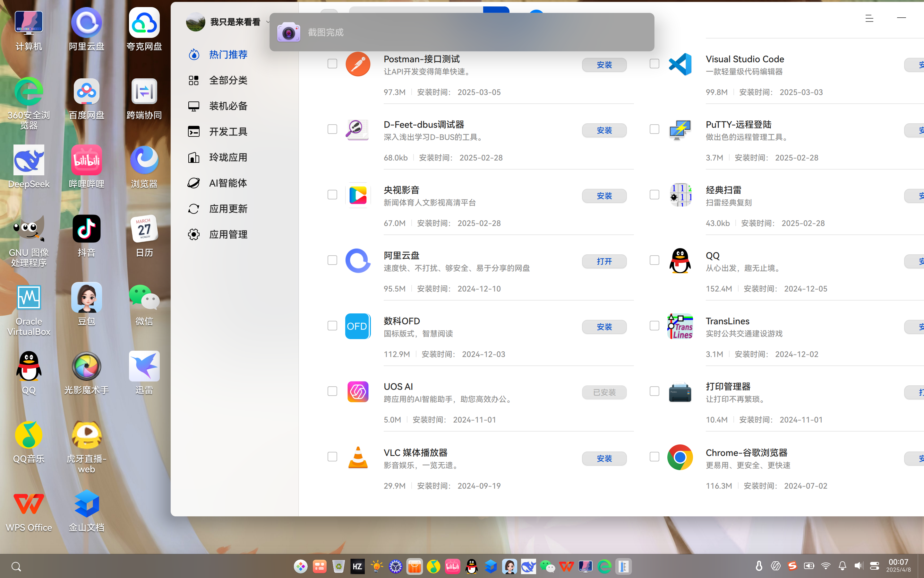Image resolution: width=924 pixels, height=578 pixels.
Task: Install D-Feet-dbus调试器
Action: pos(604,130)
